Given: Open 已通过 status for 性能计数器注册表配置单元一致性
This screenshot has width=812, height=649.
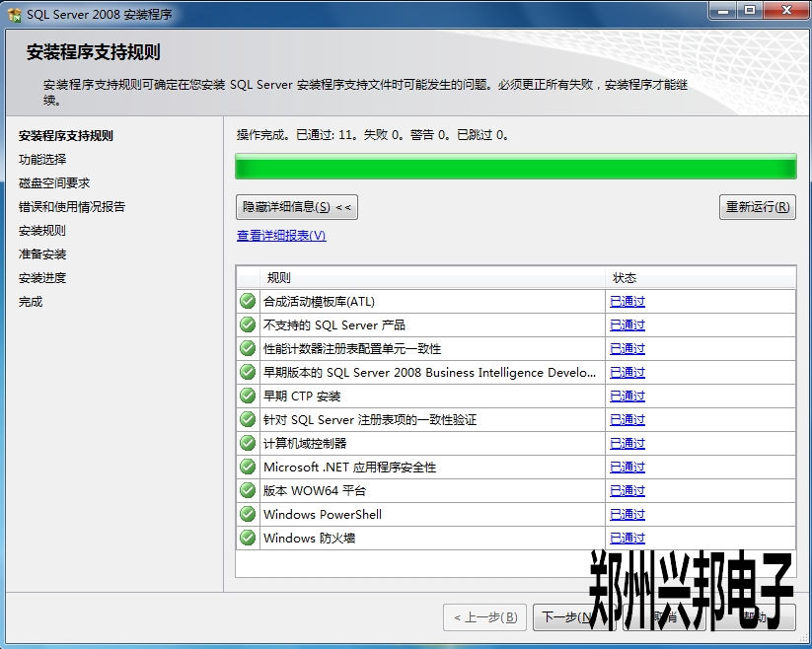Looking at the screenshot, I should 627,349.
